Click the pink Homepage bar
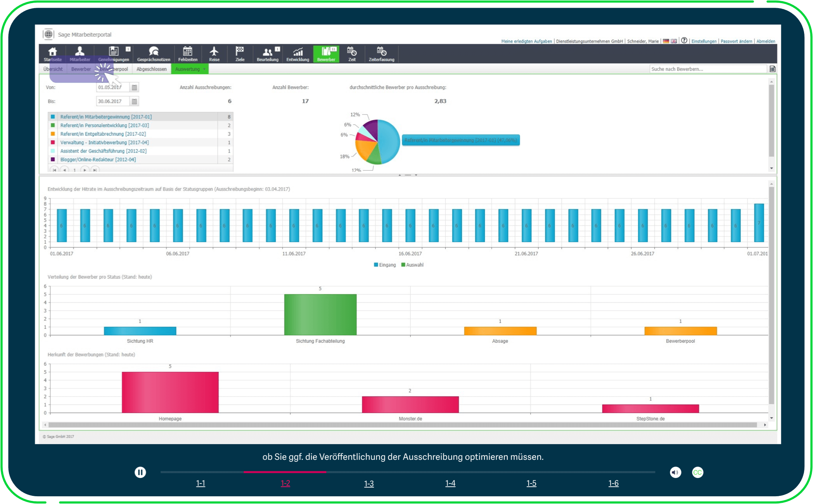Image resolution: width=813 pixels, height=504 pixels. [170, 392]
